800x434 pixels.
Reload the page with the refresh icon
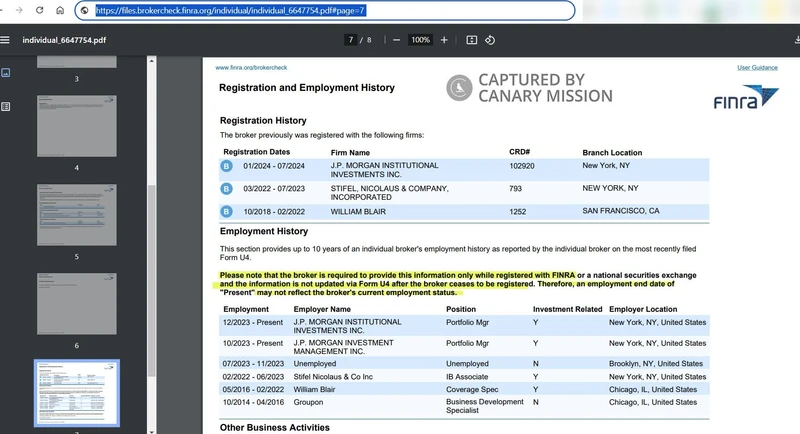point(39,10)
